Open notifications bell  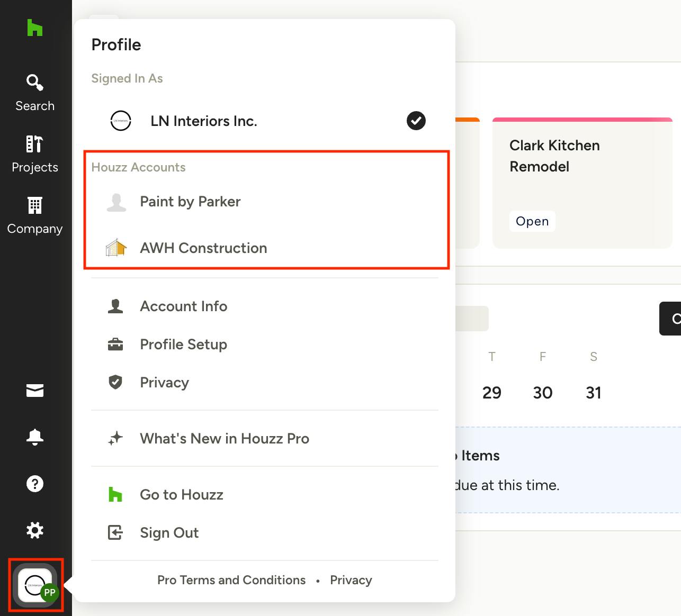[35, 437]
